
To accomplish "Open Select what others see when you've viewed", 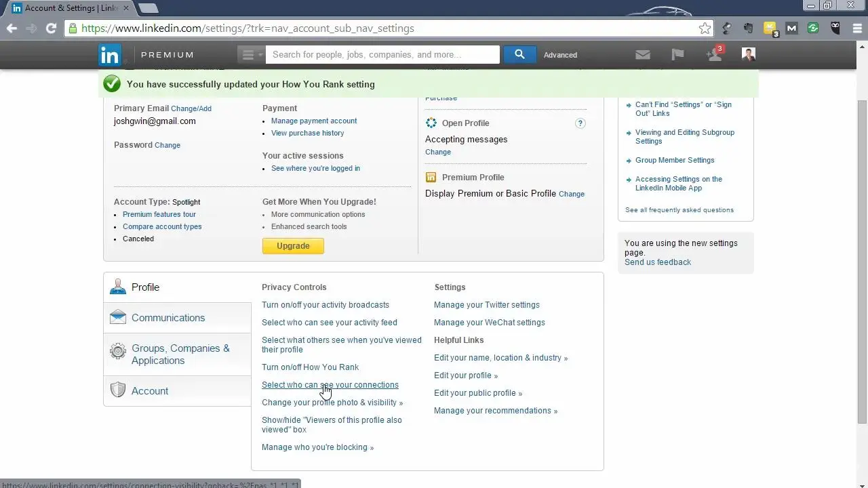I will [342, 345].
